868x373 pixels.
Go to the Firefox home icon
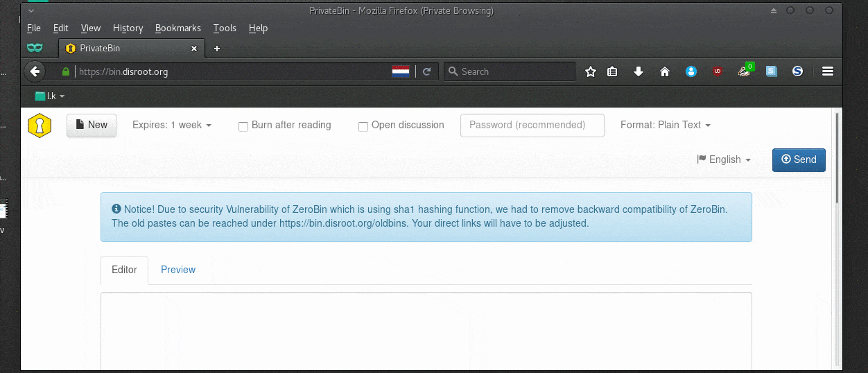click(x=665, y=71)
